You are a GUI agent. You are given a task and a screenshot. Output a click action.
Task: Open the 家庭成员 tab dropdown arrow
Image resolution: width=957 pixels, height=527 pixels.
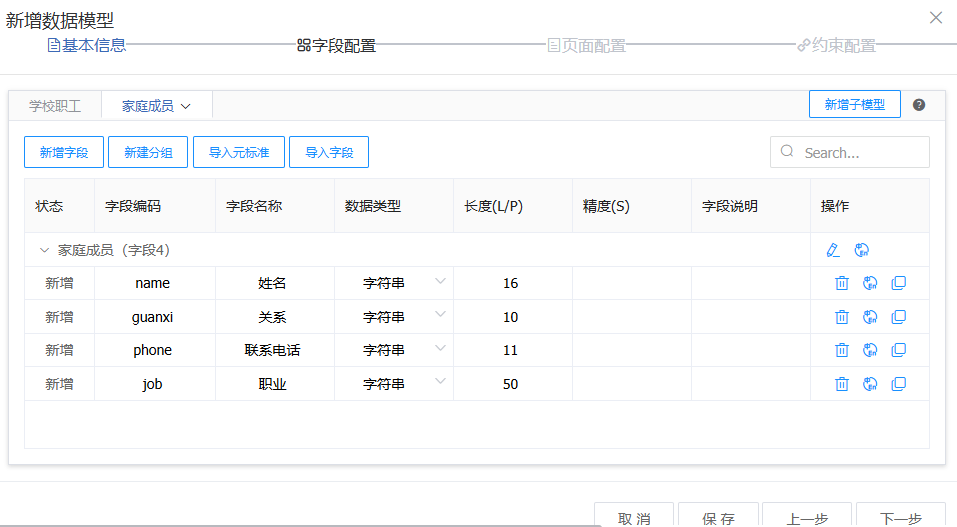(186, 106)
